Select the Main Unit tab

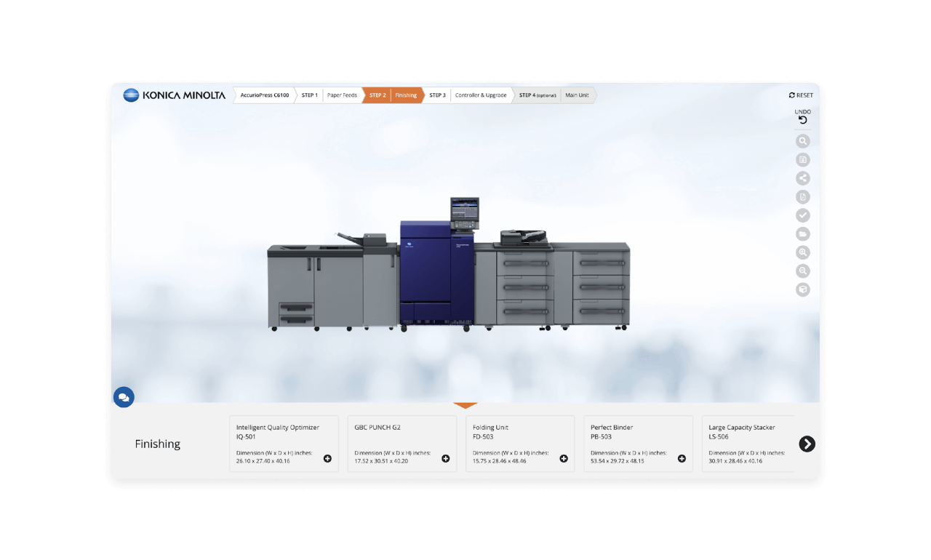(577, 95)
